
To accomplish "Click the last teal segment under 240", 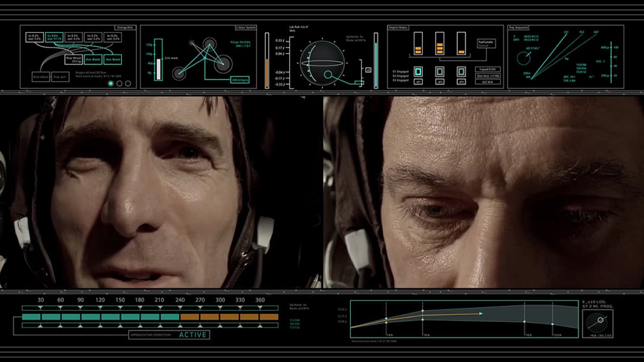I will coord(170,317).
